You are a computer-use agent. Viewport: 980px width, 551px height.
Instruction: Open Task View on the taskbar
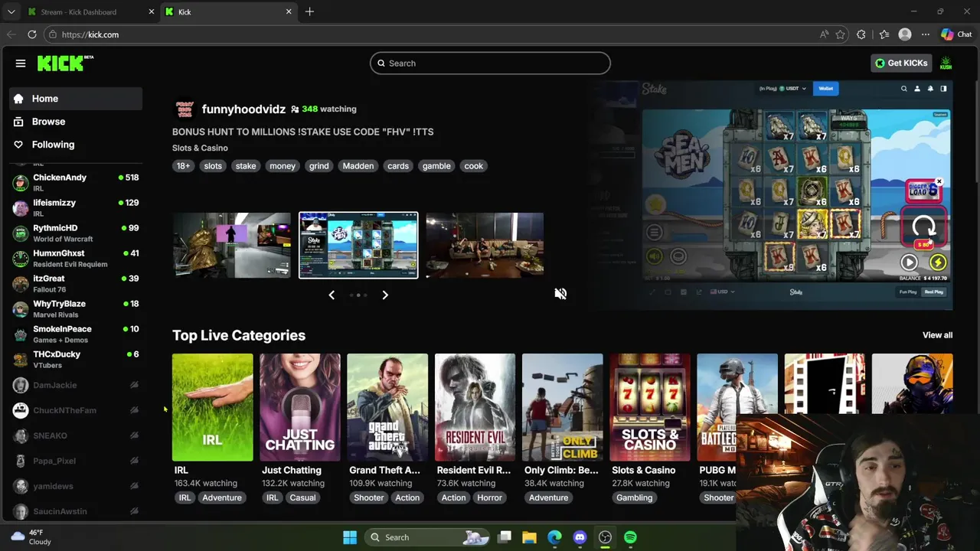point(505,537)
